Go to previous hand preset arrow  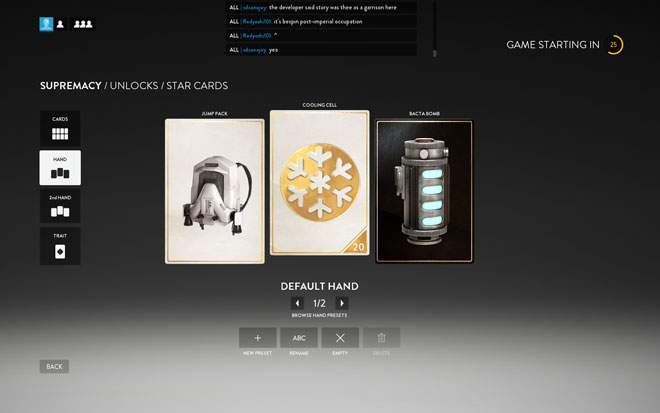297,303
